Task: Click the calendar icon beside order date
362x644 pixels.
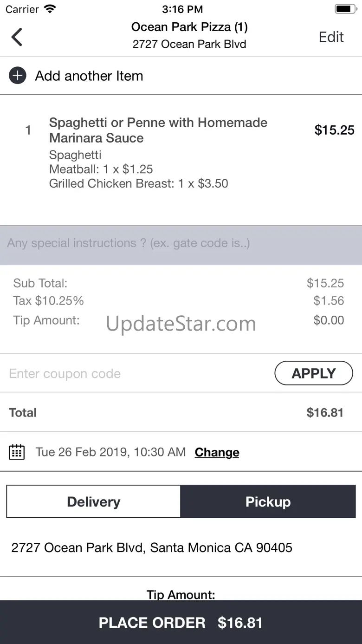Action: (x=17, y=452)
